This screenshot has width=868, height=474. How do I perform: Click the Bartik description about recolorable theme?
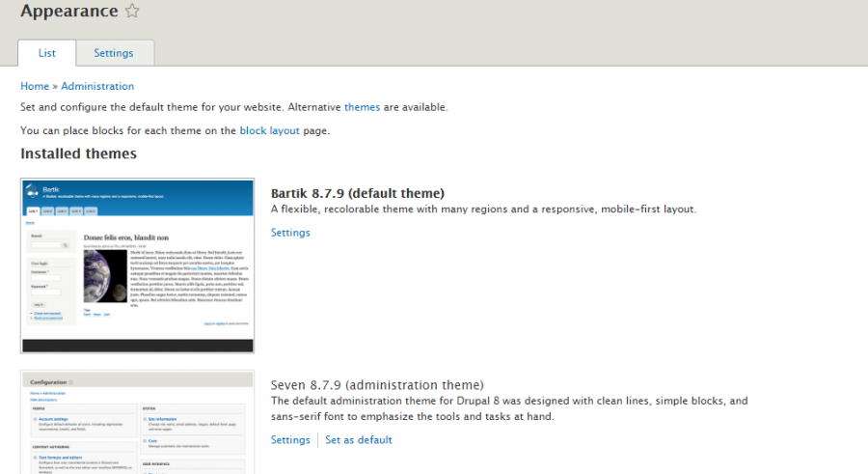483,209
